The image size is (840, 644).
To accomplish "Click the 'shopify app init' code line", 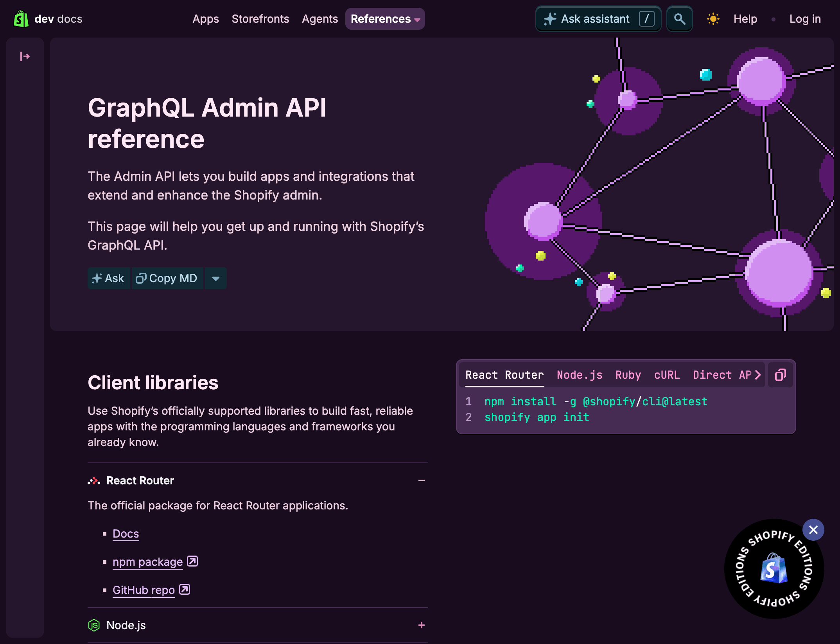I will tap(537, 417).
